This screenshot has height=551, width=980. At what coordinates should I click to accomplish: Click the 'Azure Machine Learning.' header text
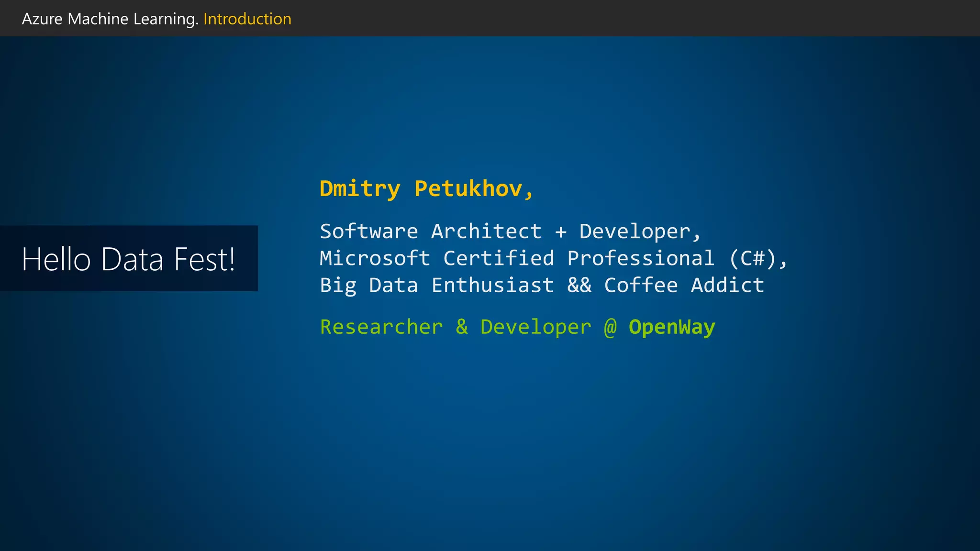click(110, 19)
